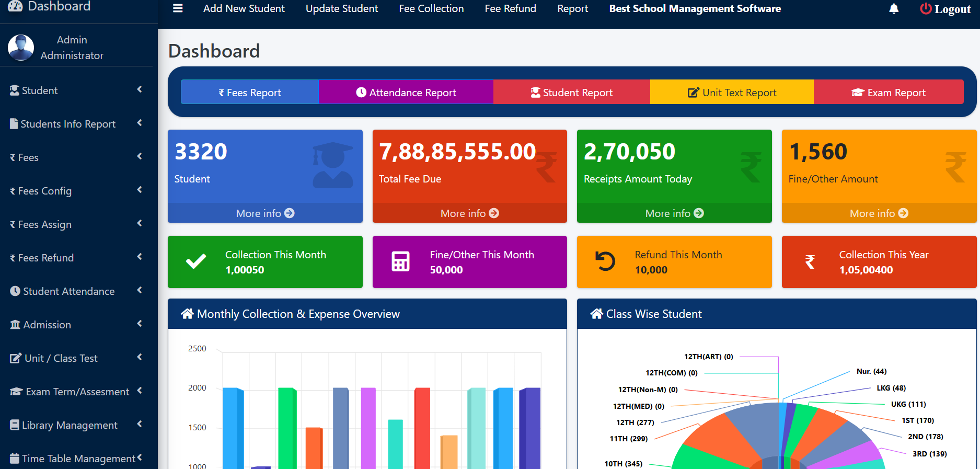This screenshot has height=469, width=980.
Task: Click the red bar in monthly chart
Action: [422, 428]
